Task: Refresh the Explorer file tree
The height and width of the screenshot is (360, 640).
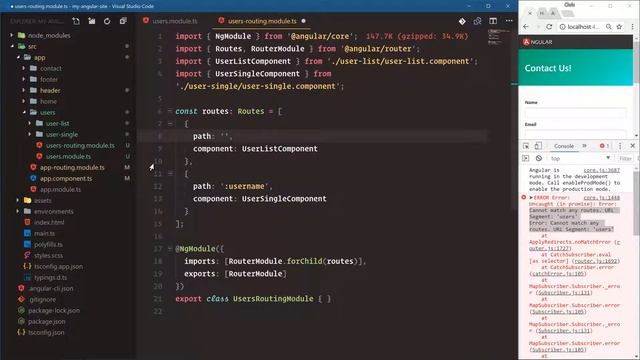Action: [x=107, y=21]
